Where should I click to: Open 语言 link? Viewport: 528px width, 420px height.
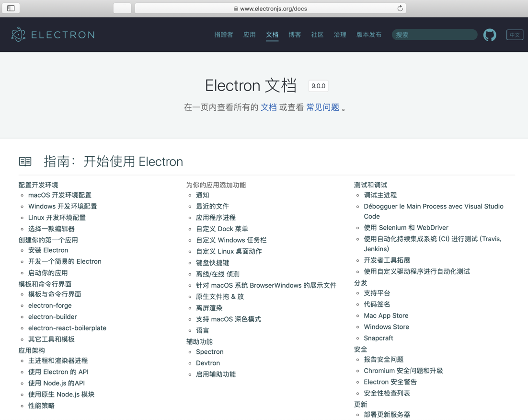203,331
